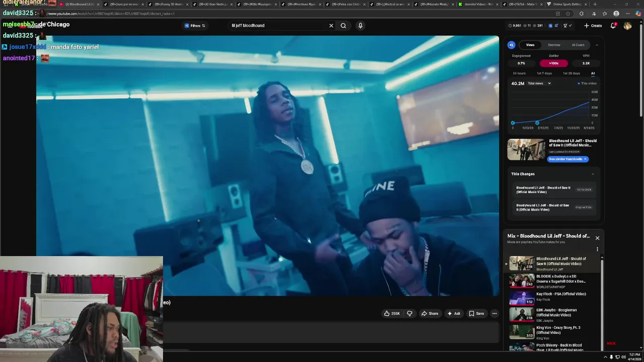
Task: Open browser extensions puzzle icon
Action: (x=582, y=14)
